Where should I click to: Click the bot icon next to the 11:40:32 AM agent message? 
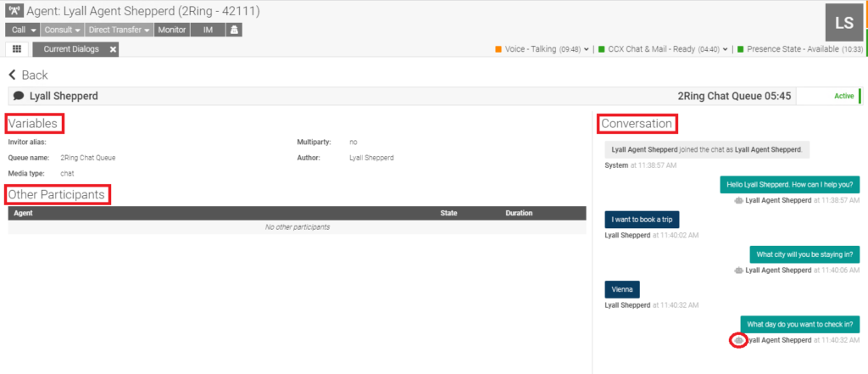738,340
